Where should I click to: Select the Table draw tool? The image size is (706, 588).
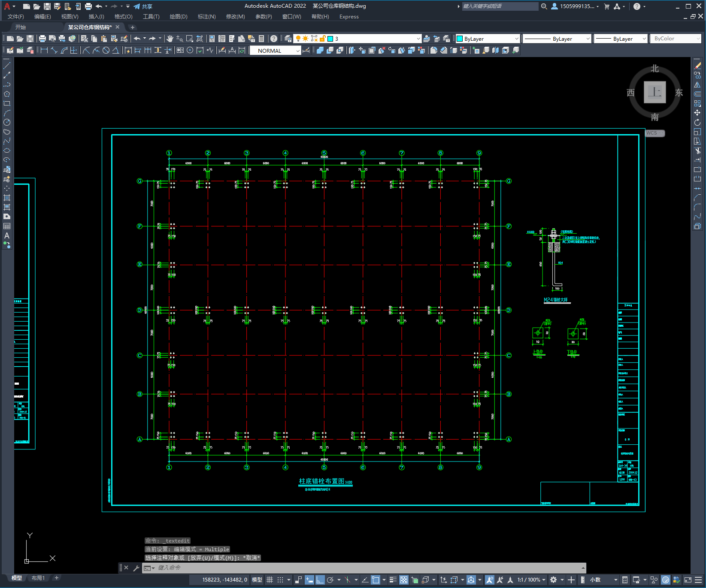[7, 226]
